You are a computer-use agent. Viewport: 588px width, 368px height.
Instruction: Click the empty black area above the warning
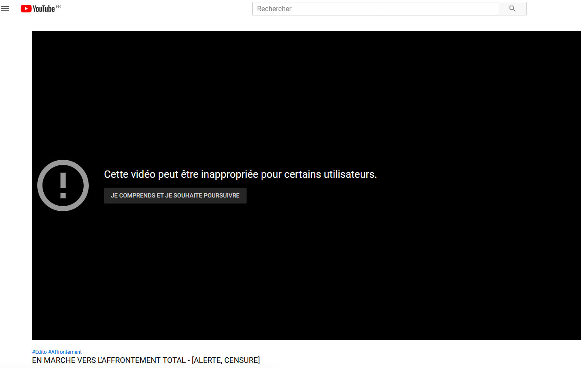pos(300,94)
